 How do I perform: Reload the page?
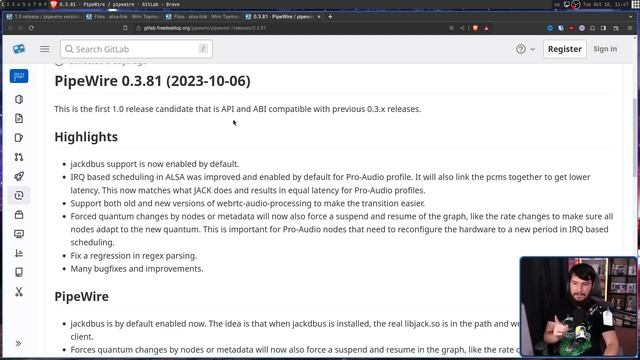(31, 28)
